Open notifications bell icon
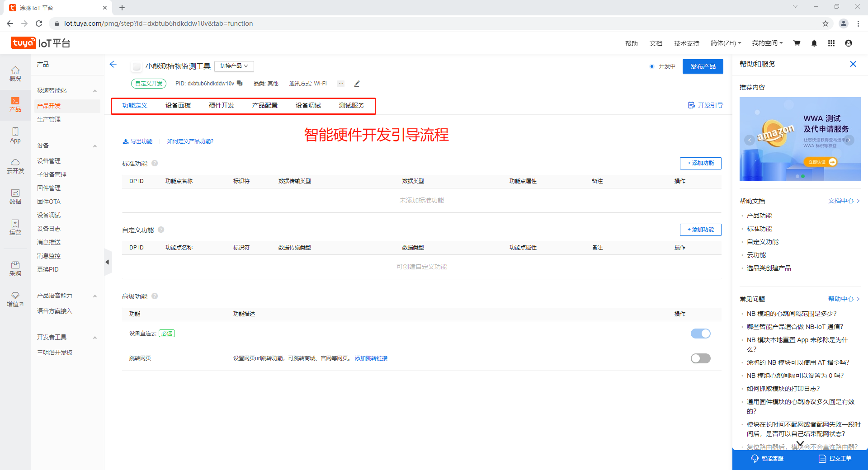The height and width of the screenshot is (470, 868). [814, 43]
